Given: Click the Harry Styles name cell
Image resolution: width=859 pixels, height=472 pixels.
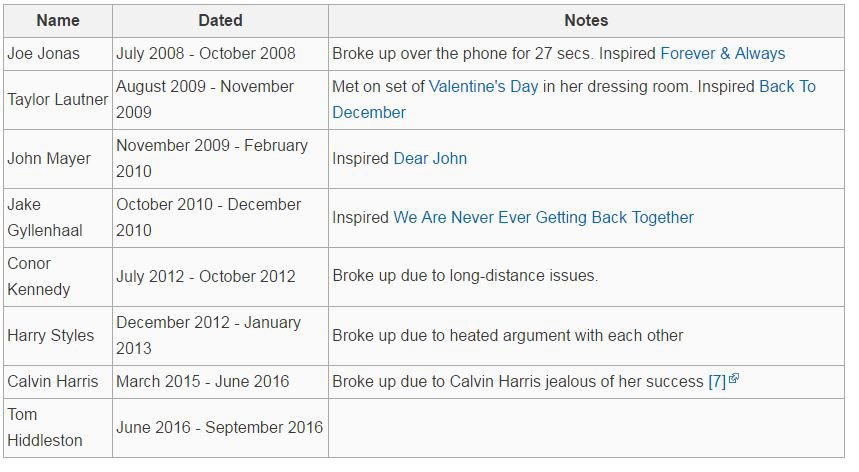Looking at the screenshot, I should pyautogui.click(x=50, y=336).
